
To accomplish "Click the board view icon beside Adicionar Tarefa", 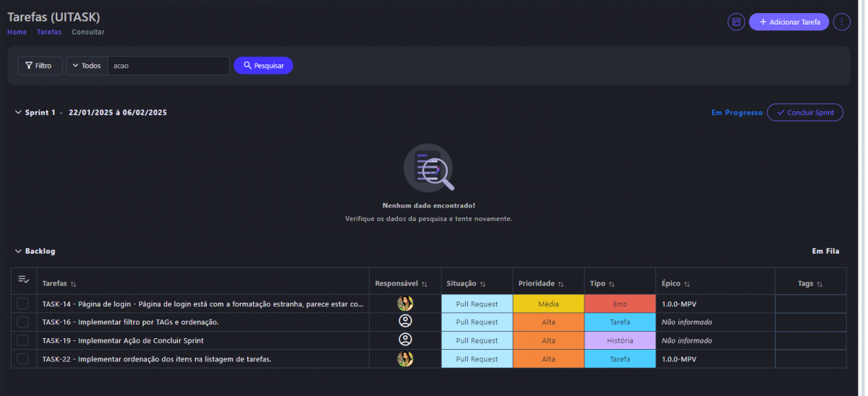I will [736, 22].
